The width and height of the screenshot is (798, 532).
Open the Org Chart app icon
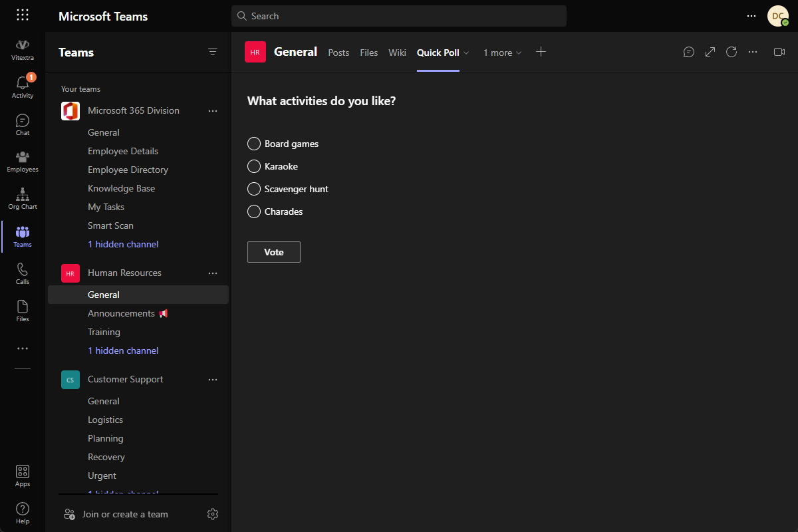pyautogui.click(x=23, y=199)
